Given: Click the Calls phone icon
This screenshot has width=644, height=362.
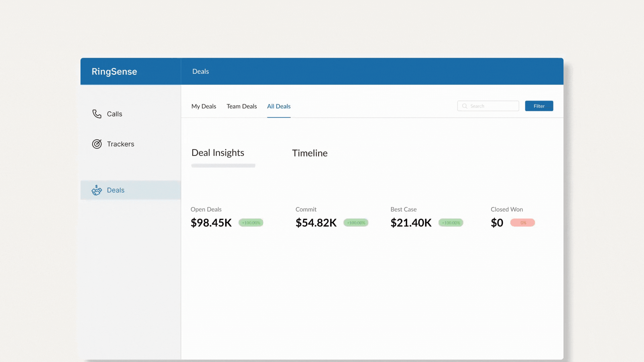Looking at the screenshot, I should 97,114.
